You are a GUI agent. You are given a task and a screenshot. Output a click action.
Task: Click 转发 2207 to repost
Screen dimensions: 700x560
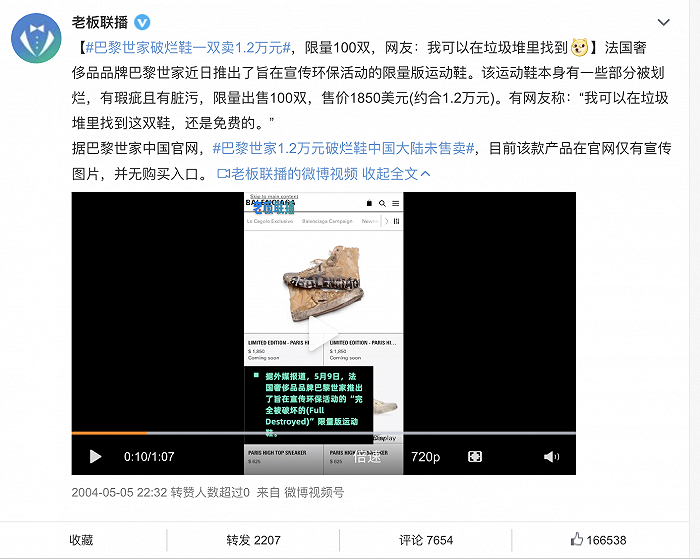pyautogui.click(x=253, y=540)
